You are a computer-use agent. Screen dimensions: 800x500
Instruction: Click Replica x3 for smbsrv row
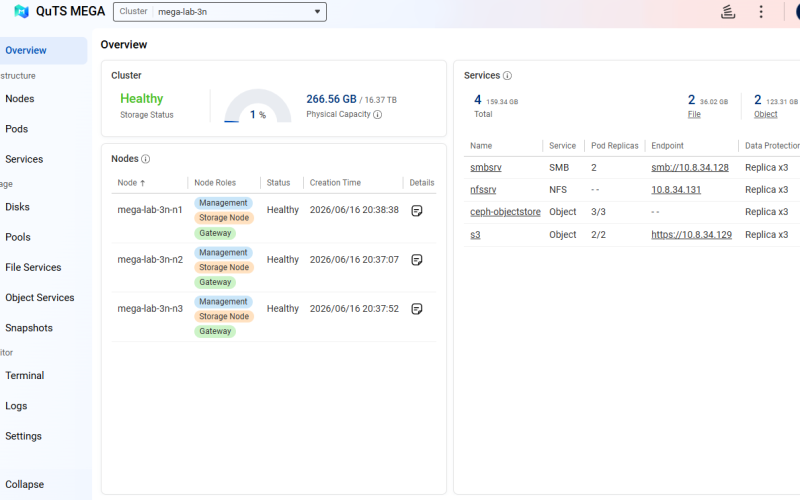[766, 167]
